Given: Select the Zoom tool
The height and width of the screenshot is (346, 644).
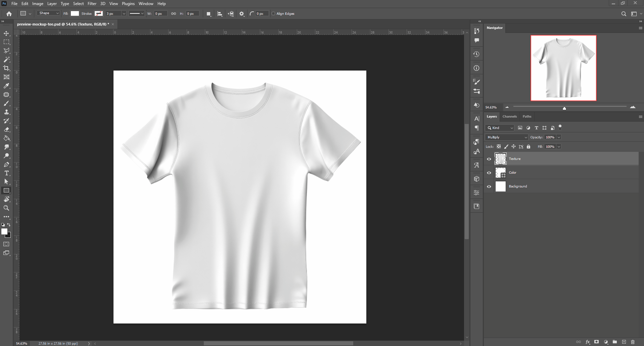Looking at the screenshot, I should [6, 208].
